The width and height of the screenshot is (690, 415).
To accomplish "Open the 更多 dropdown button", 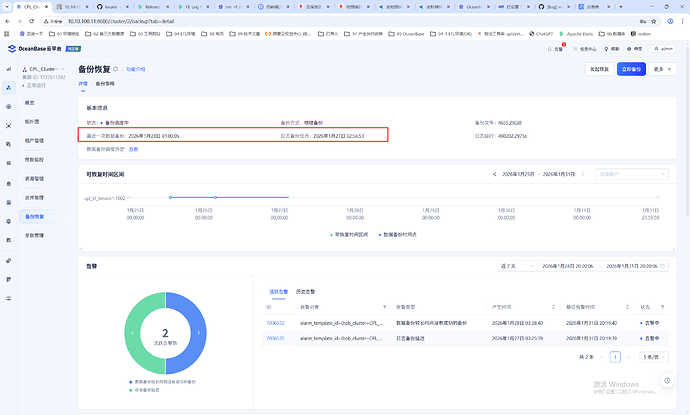I will (x=661, y=70).
